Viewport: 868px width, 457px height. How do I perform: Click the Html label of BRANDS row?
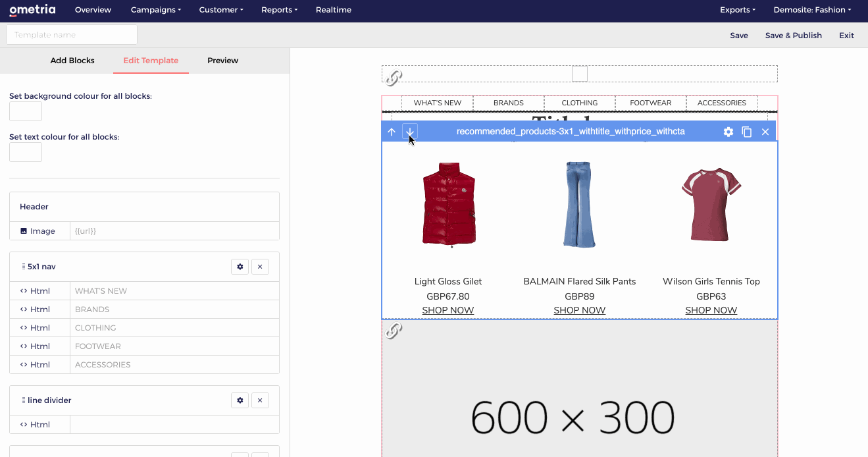click(x=35, y=309)
